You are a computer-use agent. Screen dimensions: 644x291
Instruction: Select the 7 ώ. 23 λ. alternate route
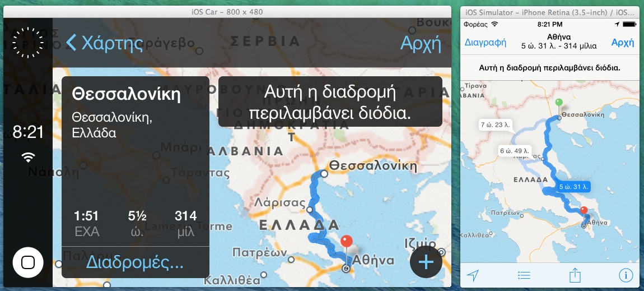coord(496,125)
